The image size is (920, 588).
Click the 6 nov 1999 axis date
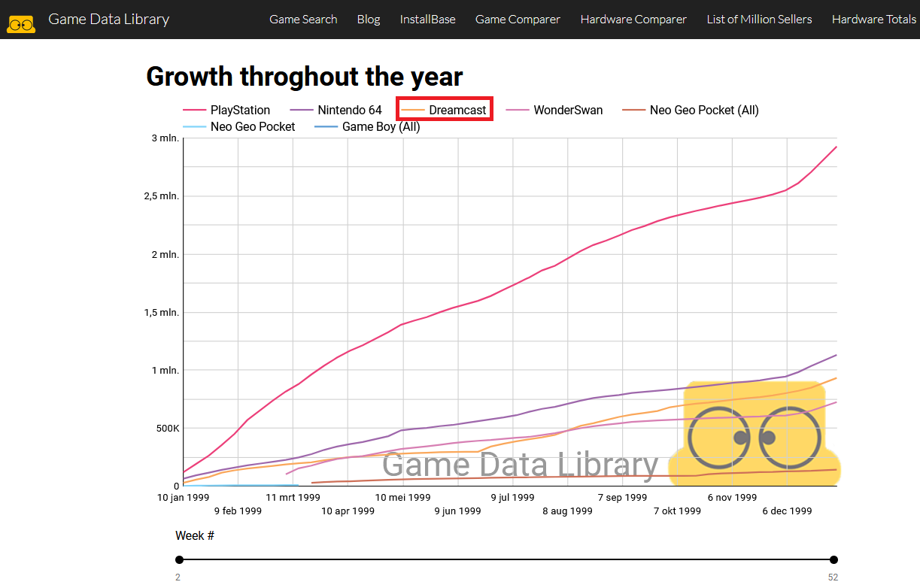pyautogui.click(x=732, y=497)
